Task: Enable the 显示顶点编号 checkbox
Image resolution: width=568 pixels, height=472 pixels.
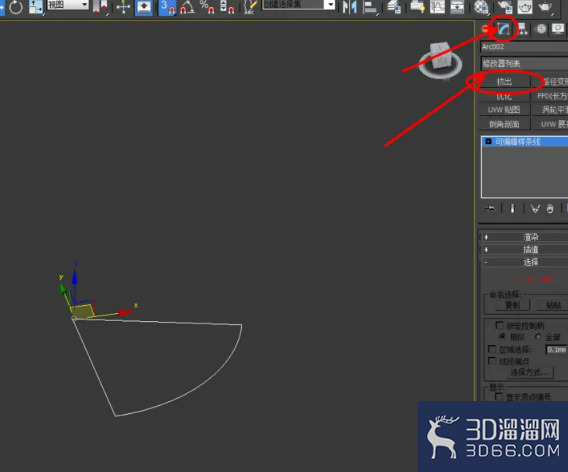Action: (x=499, y=397)
